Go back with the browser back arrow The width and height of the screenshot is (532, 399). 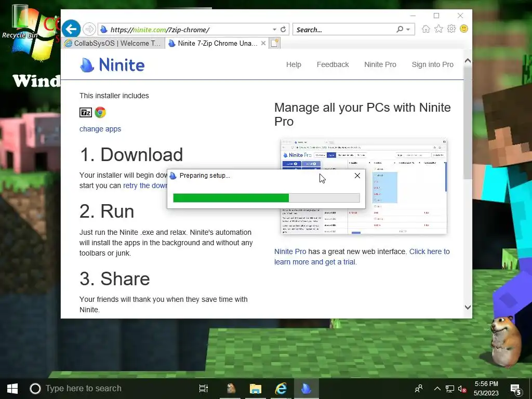point(71,29)
